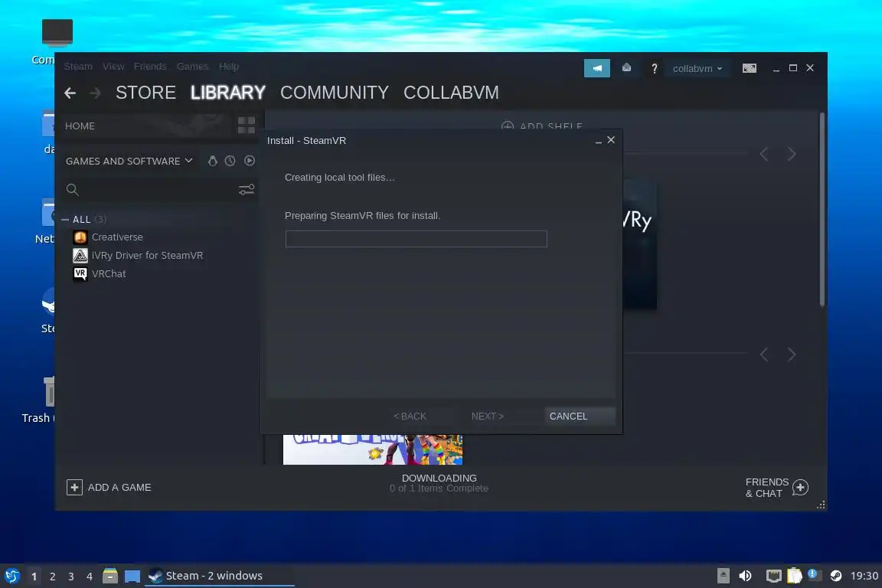Select Creativerse in the game list
The width and height of the screenshot is (882, 588).
tap(117, 237)
